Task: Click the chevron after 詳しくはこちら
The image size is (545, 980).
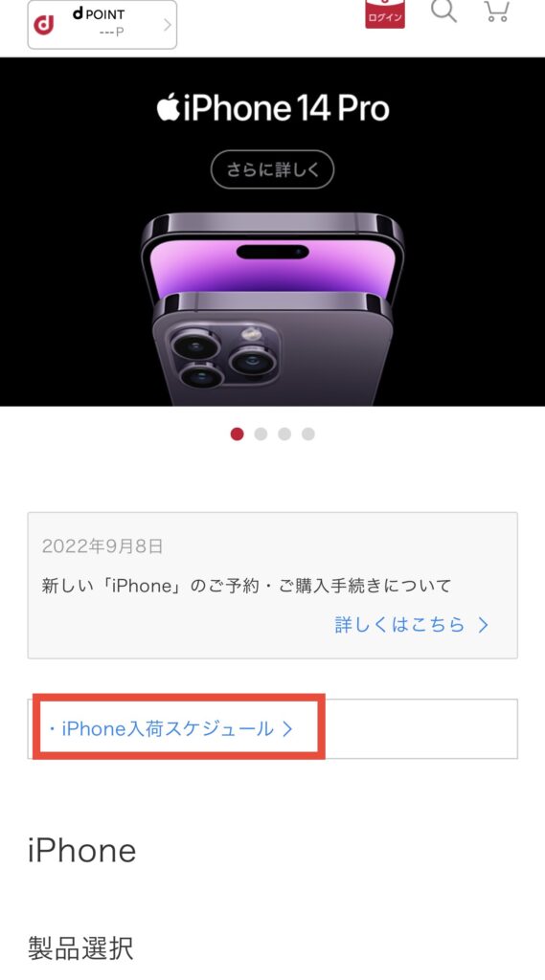Action: tap(483, 624)
